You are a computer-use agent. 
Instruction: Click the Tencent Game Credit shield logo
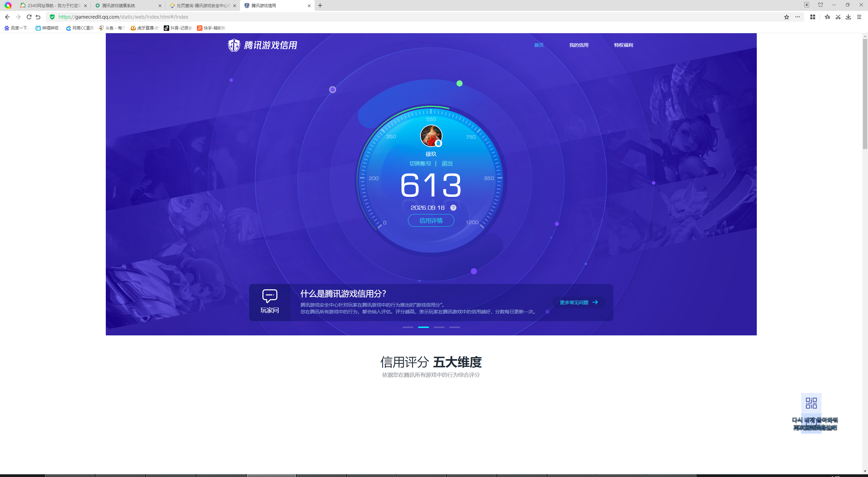pyautogui.click(x=234, y=45)
